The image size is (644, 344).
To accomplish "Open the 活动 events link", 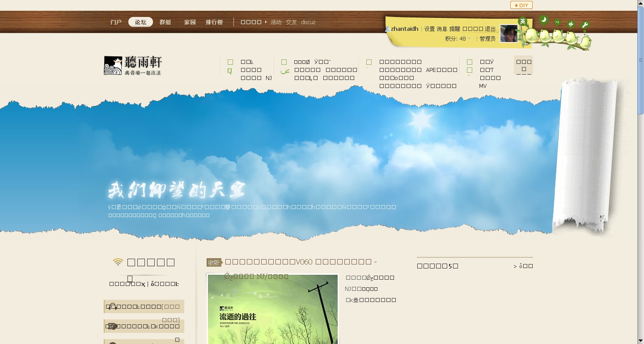I will point(276,22).
